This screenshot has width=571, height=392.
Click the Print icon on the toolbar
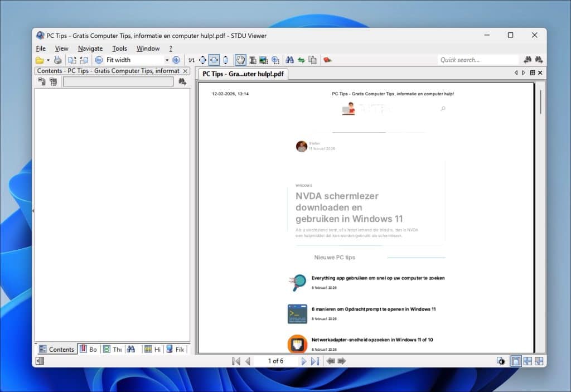point(57,60)
